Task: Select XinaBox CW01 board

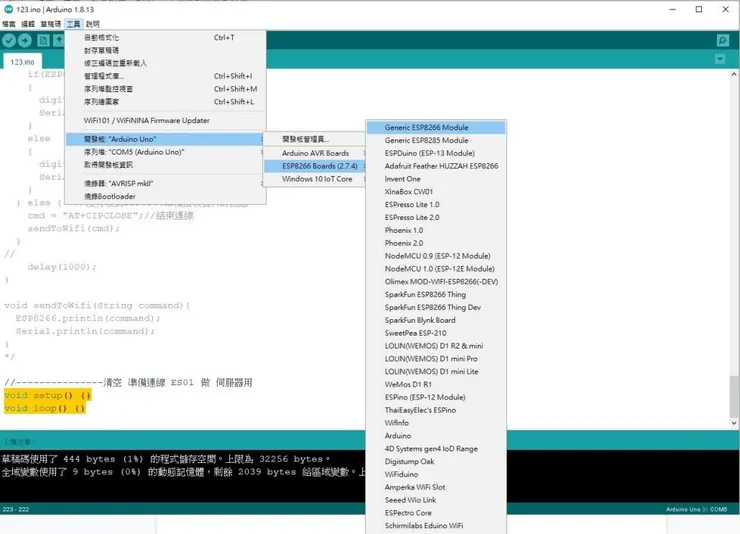Action: pyautogui.click(x=436, y=192)
